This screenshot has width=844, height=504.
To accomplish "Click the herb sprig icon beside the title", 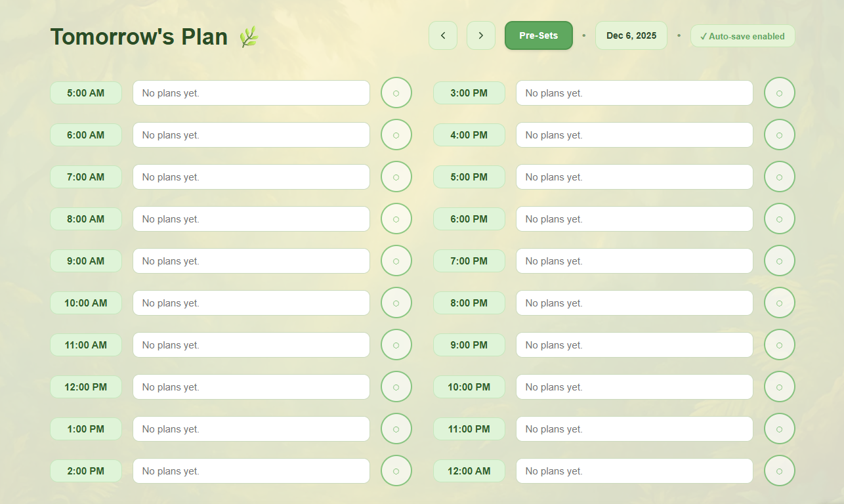I will 249,37.
